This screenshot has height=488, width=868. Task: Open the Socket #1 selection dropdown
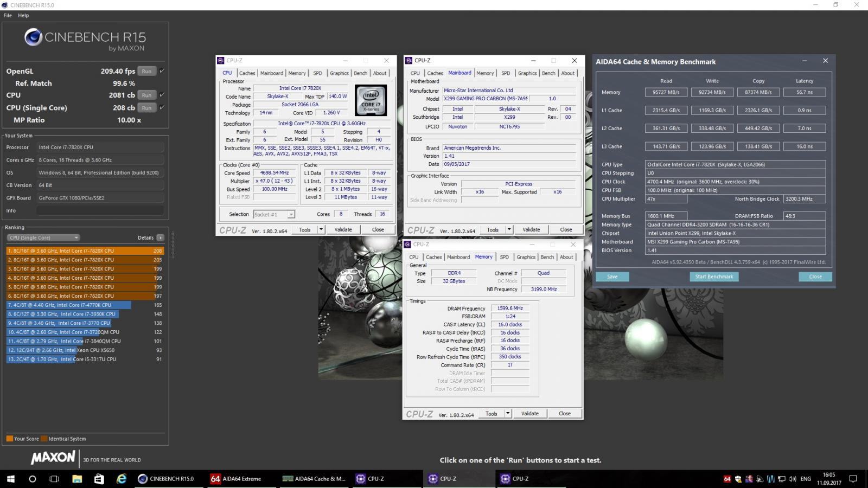(274, 214)
